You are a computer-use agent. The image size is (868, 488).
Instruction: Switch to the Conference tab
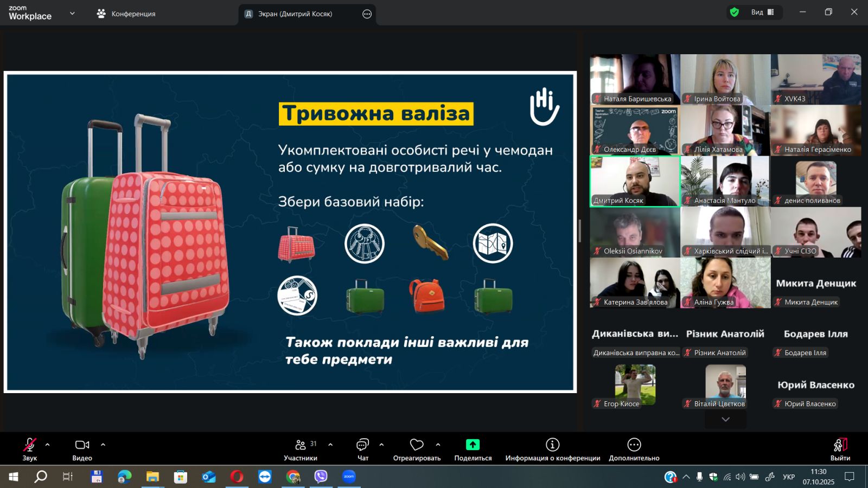pos(126,14)
